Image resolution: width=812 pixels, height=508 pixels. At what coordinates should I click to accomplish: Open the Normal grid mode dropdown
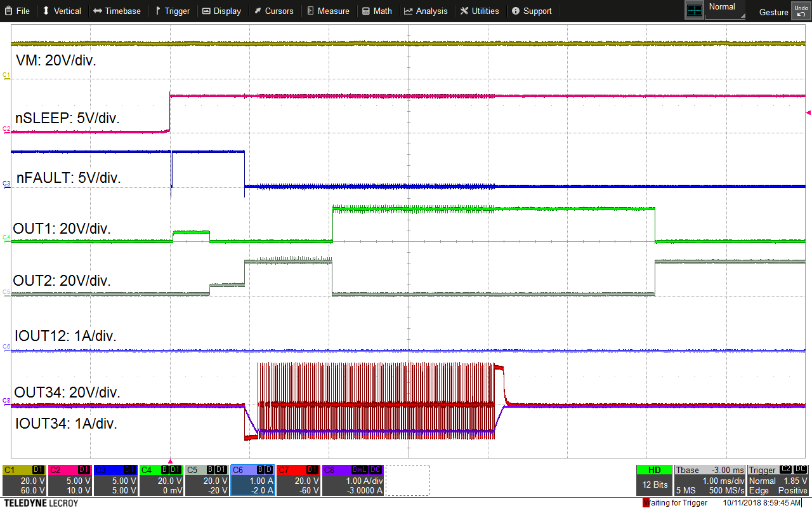click(723, 8)
